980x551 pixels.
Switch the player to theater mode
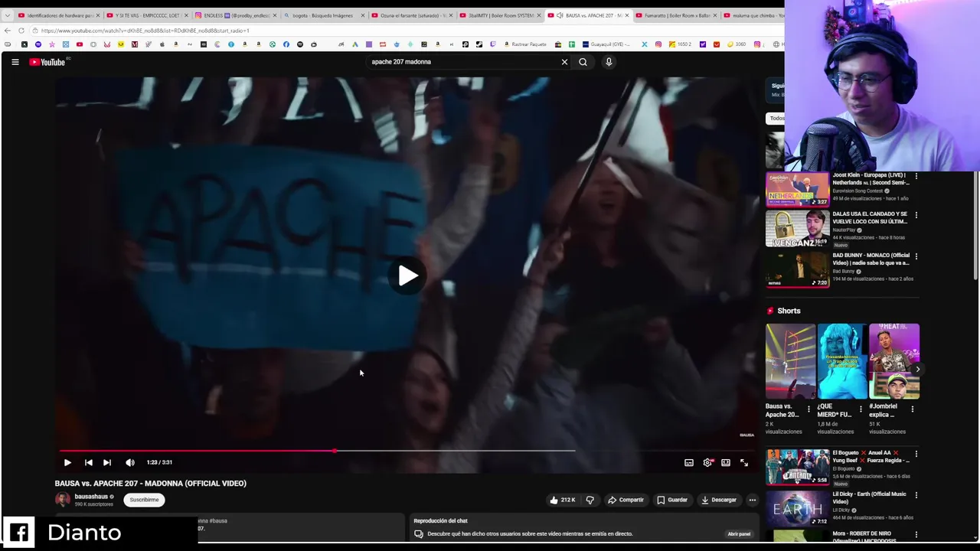tap(726, 462)
